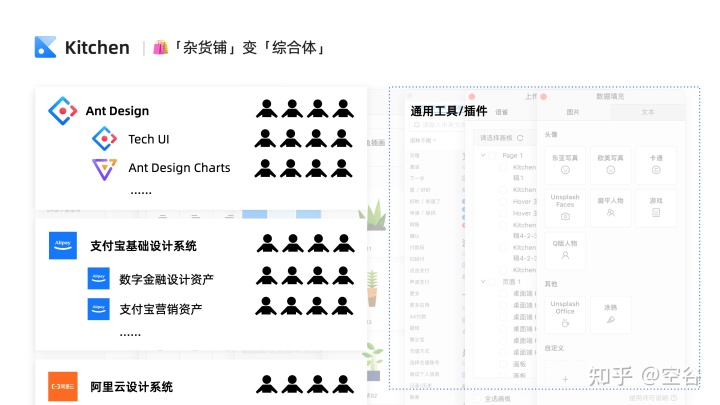Select the 充值方式 entry in the text list

coord(419,351)
